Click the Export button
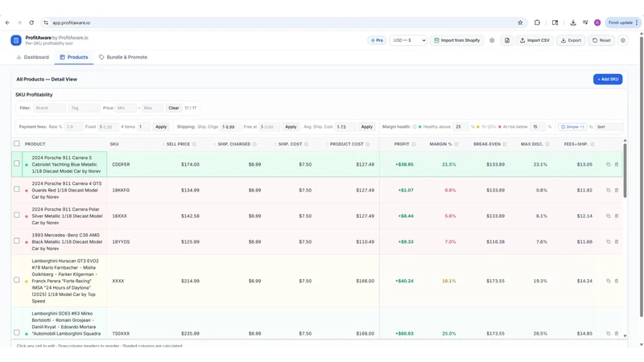This screenshot has height=362, width=644. pyautogui.click(x=571, y=40)
